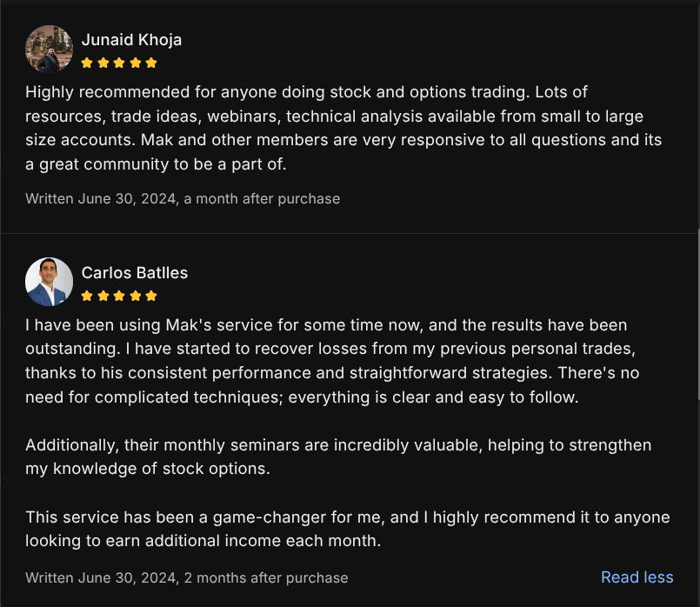
Task: Click the second star in Junaid Khoja's rating
Action: 103,63
